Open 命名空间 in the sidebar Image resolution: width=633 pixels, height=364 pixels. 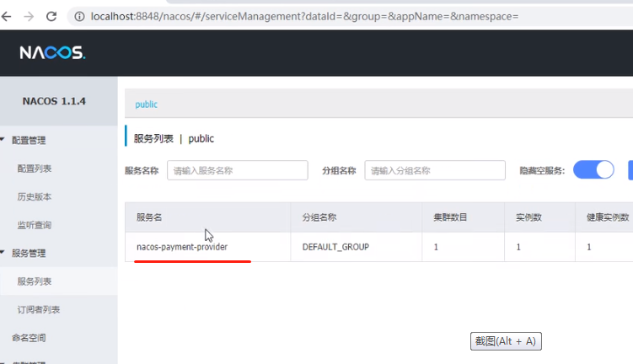point(29,338)
